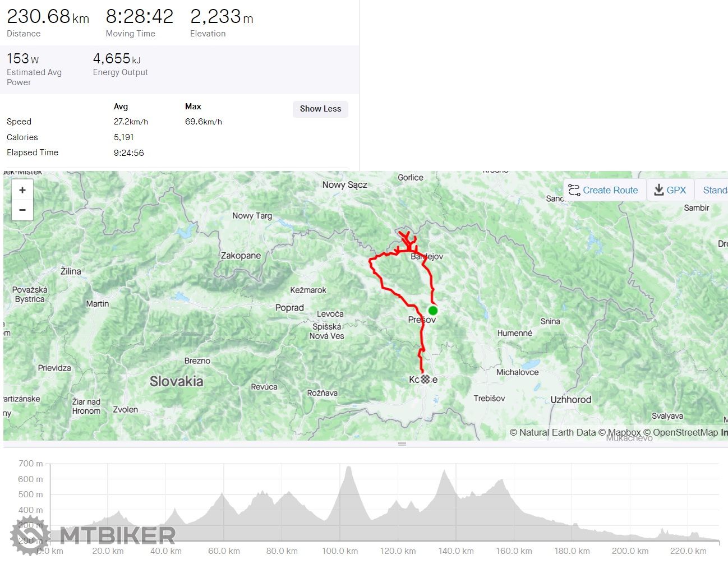
Task: Click the checkered finish flag marker
Action: click(x=426, y=380)
